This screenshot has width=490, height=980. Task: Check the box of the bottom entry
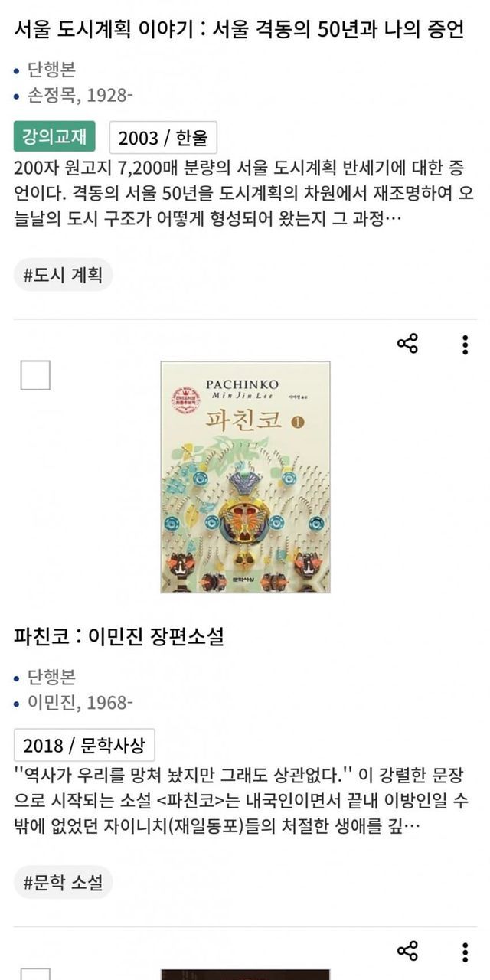(x=35, y=974)
